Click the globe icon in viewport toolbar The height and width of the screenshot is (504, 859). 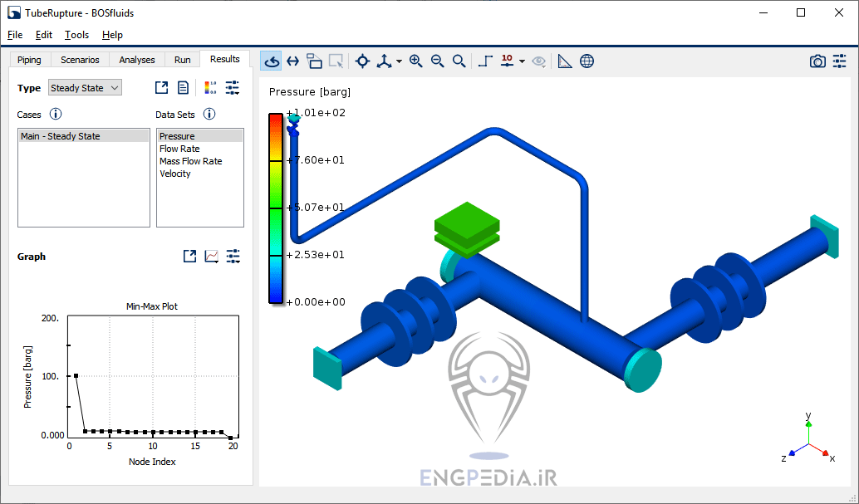coord(587,61)
